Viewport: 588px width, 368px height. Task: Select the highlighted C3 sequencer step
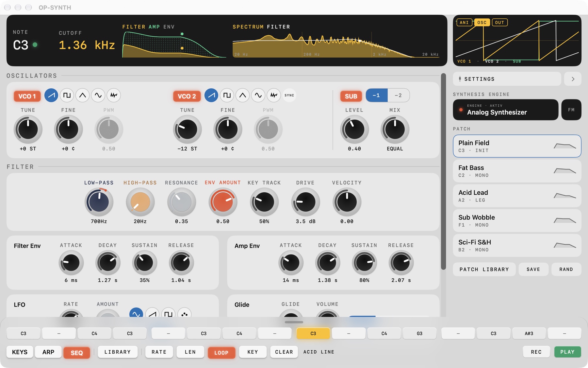(313, 334)
